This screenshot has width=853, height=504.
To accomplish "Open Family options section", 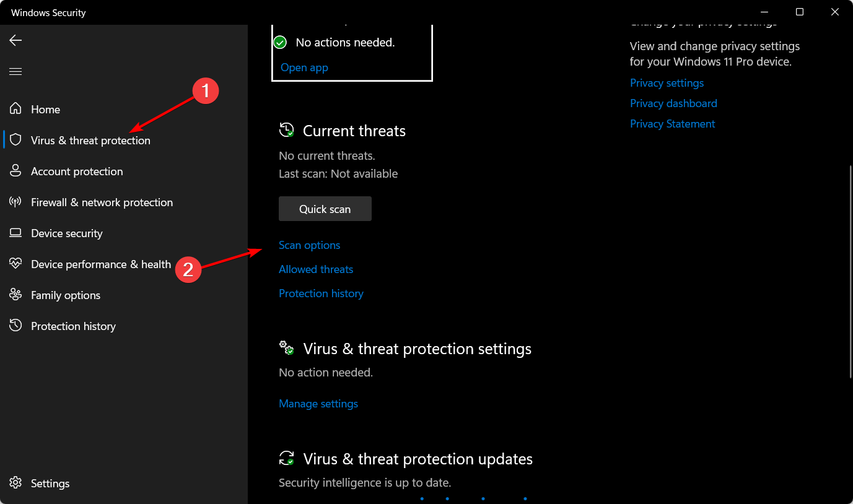I will 65,295.
